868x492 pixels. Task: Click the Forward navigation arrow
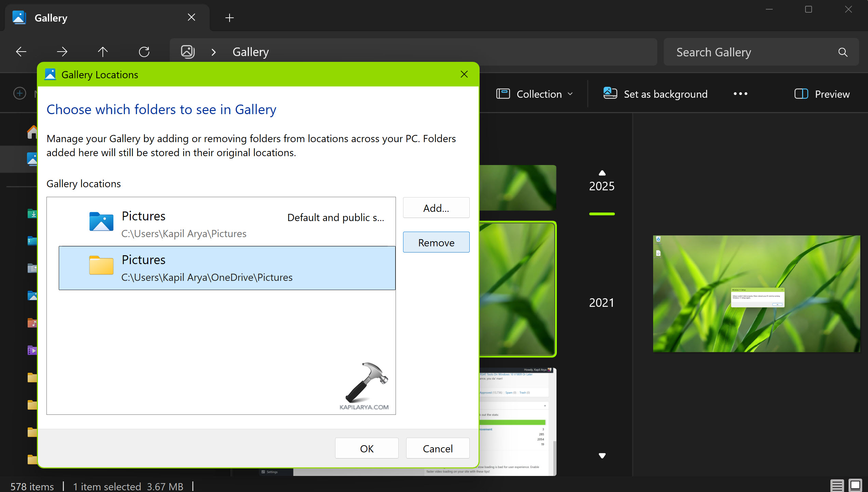[x=62, y=52]
